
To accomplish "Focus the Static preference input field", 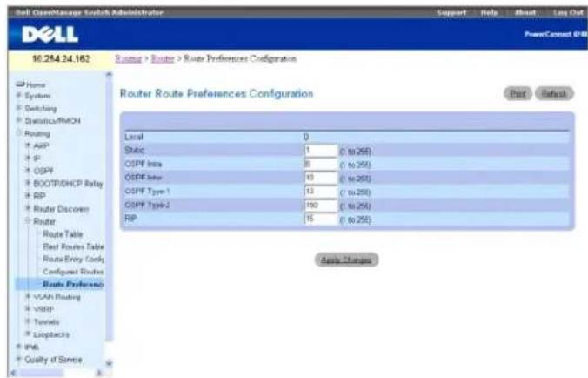I will (321, 151).
